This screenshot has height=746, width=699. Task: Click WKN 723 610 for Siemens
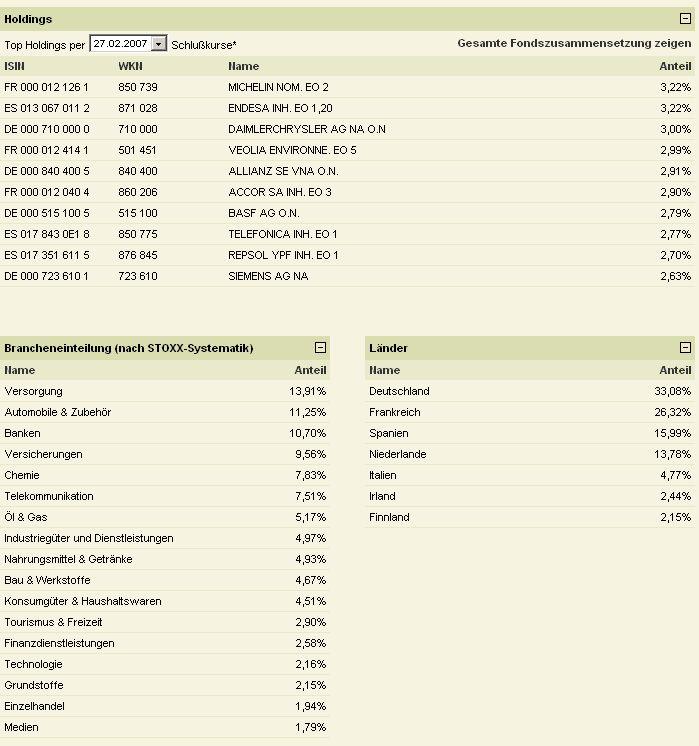coord(137,276)
